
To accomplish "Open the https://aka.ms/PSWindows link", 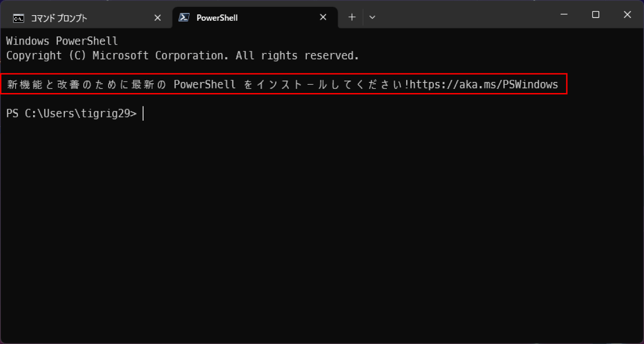I will [x=484, y=84].
